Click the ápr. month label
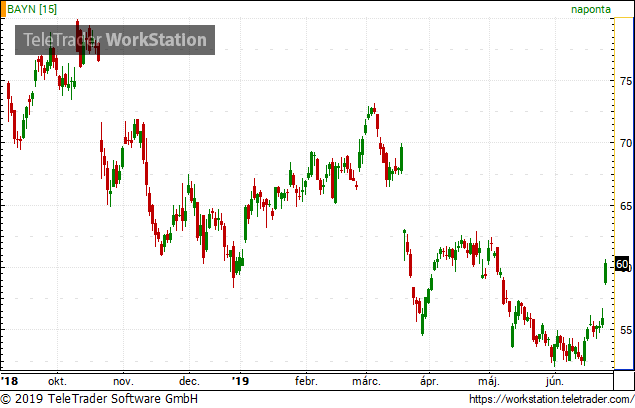The image size is (635, 408). [x=429, y=381]
